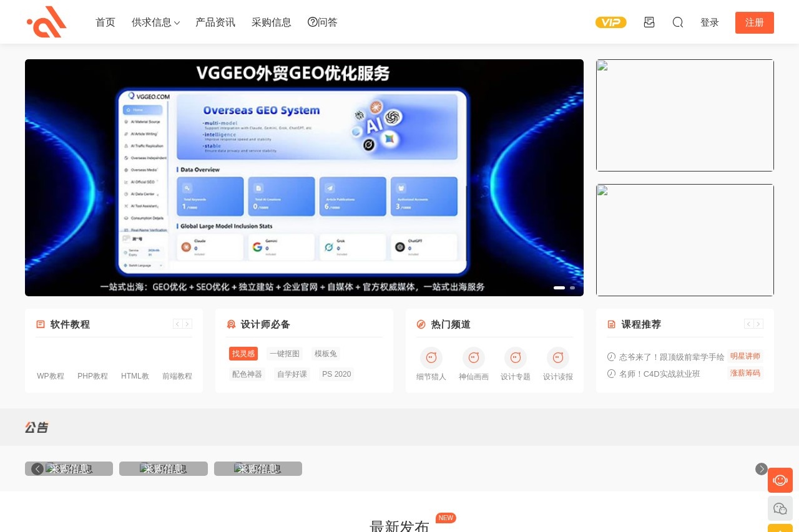Click the clock icon beside 态爷来了 course

[x=611, y=357]
